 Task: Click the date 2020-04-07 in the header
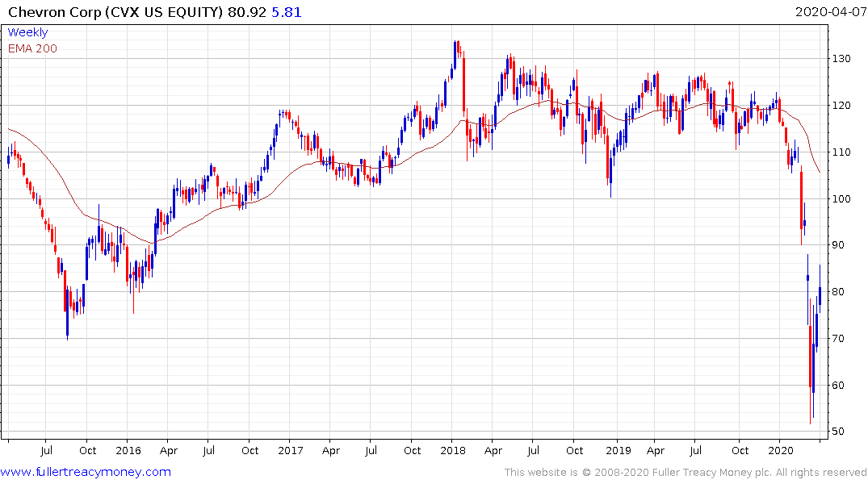coord(830,11)
